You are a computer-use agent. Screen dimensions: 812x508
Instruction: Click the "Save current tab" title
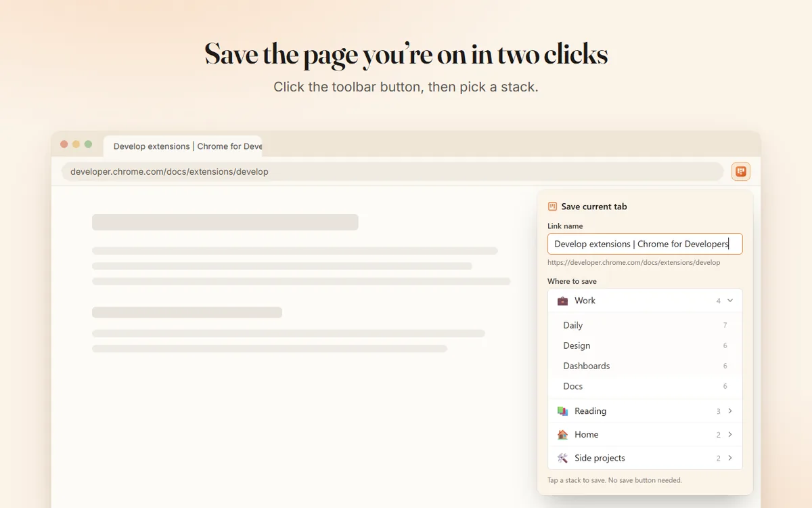click(x=594, y=207)
